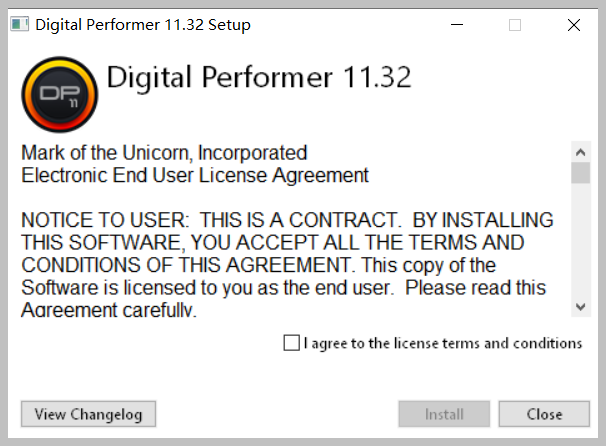Click the large 'Digital Performer 11.32' heading

click(259, 77)
